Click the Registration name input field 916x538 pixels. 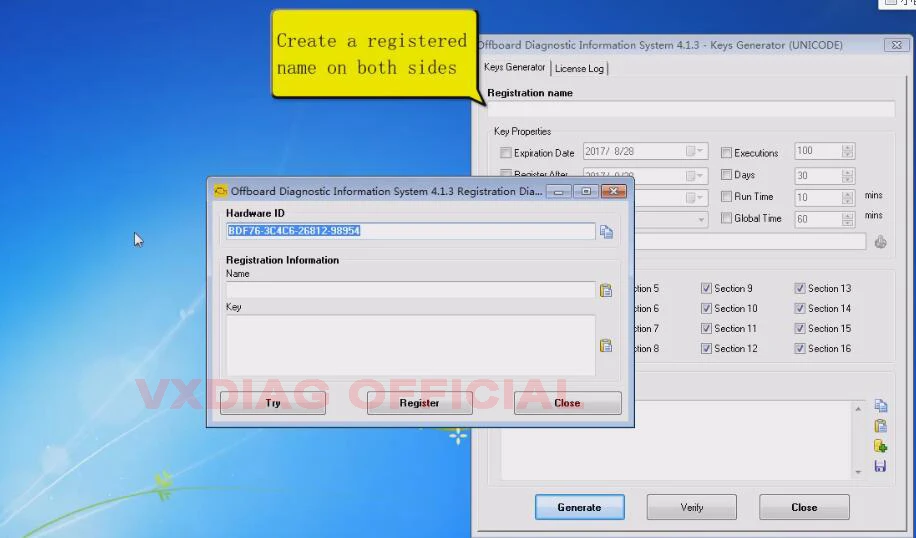click(691, 109)
